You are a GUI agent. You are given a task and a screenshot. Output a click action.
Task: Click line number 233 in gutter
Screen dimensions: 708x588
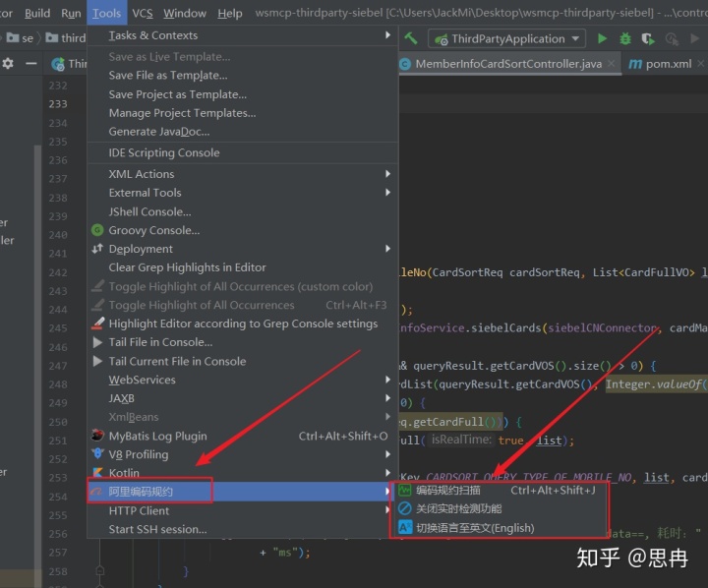(58, 104)
